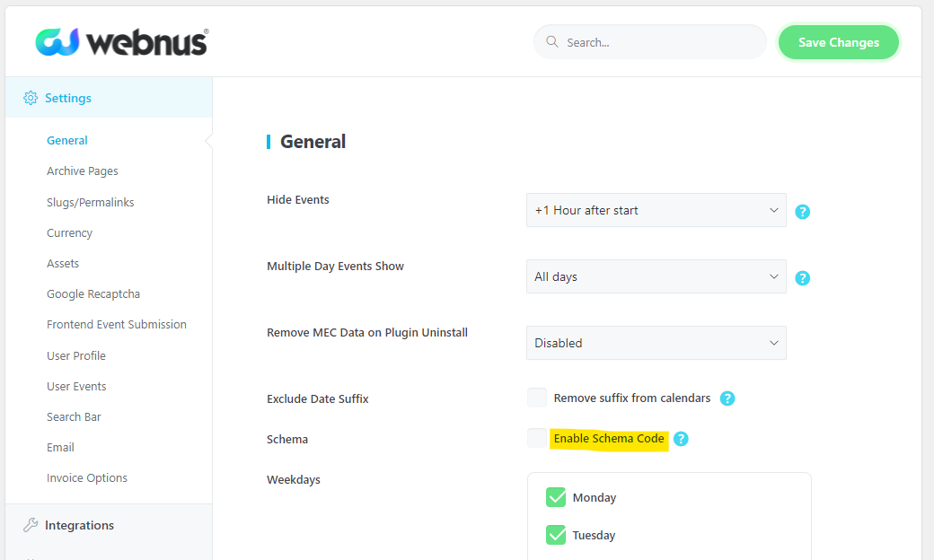Open help tooltip for Multiple Day Events
This screenshot has width=934, height=560.
click(802, 278)
